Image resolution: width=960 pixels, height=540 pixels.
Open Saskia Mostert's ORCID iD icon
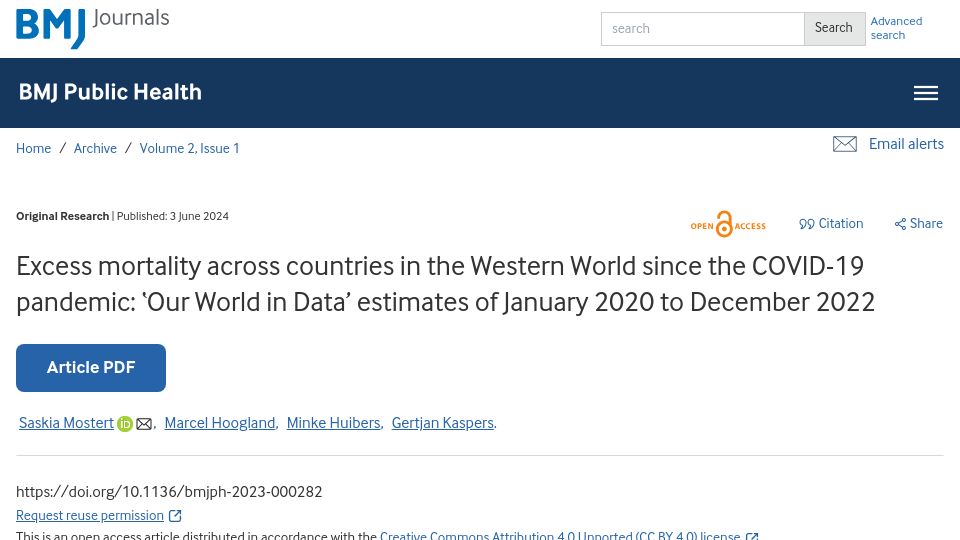[125, 424]
